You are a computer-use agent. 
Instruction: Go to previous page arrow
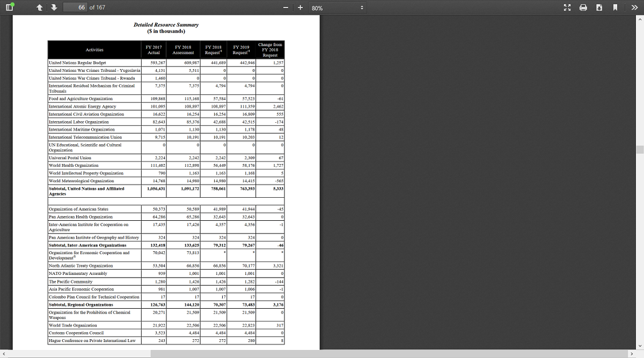40,8
